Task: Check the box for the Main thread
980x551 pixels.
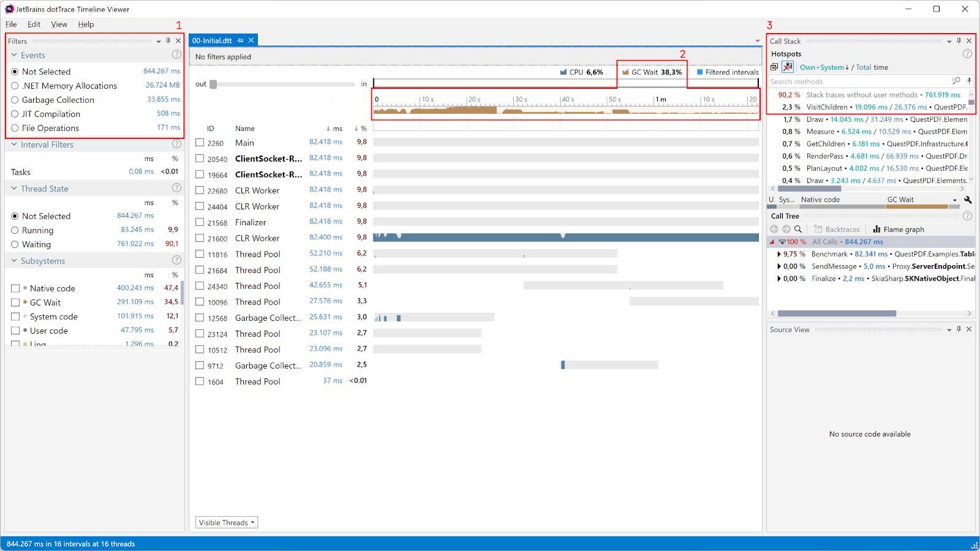Action: click(x=200, y=143)
